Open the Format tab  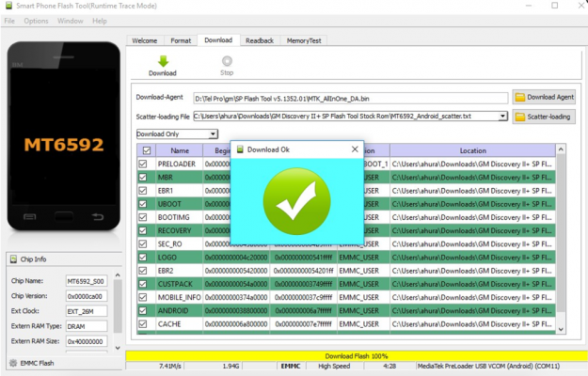click(180, 40)
